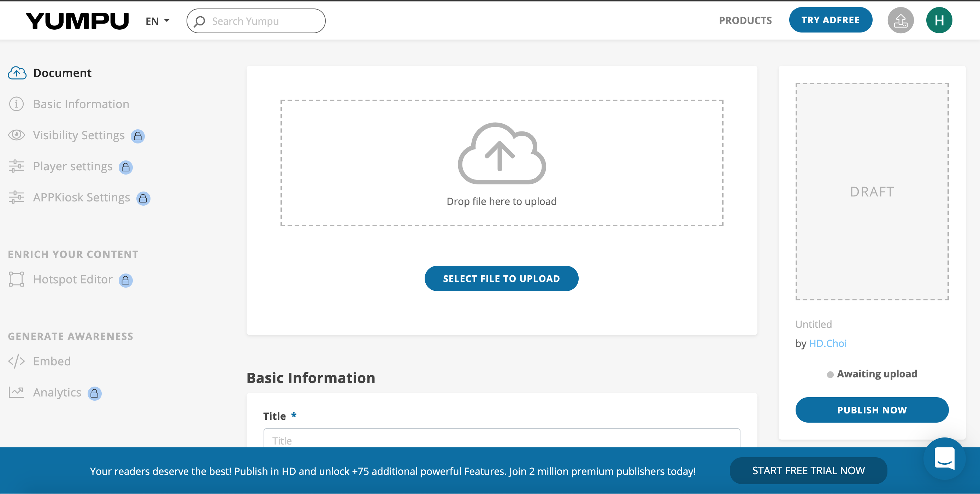980x494 pixels.
Task: Click the Analytics chart icon
Action: point(16,392)
